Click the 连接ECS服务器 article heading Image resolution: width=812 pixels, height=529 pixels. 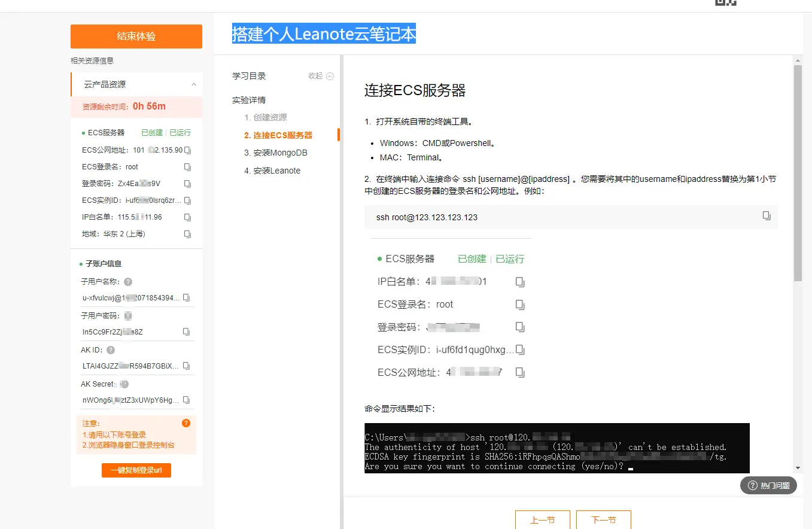415,90
